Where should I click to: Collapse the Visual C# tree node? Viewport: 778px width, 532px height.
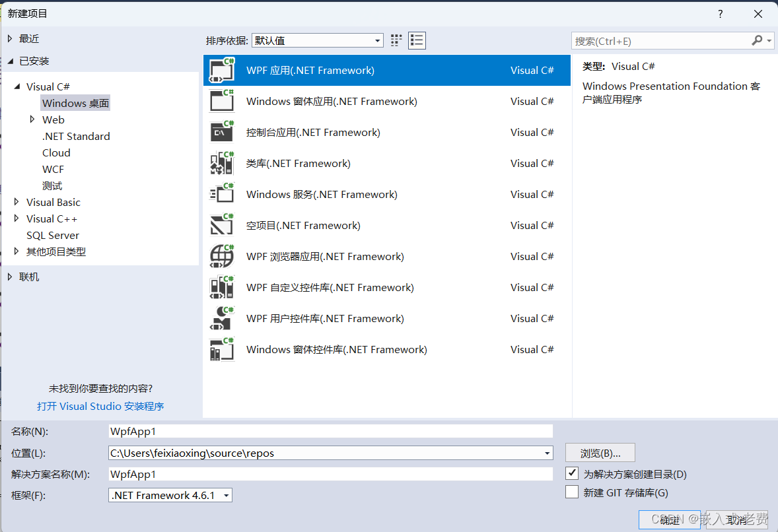(17, 86)
